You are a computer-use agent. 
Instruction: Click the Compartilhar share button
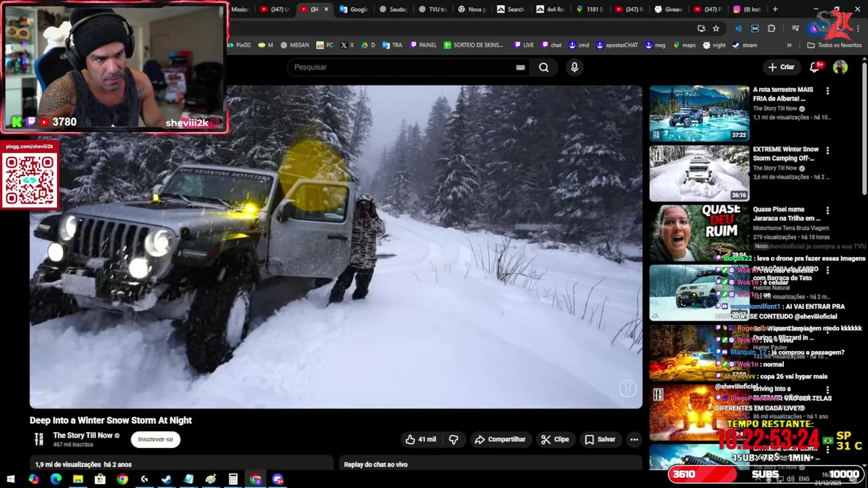pyautogui.click(x=500, y=439)
